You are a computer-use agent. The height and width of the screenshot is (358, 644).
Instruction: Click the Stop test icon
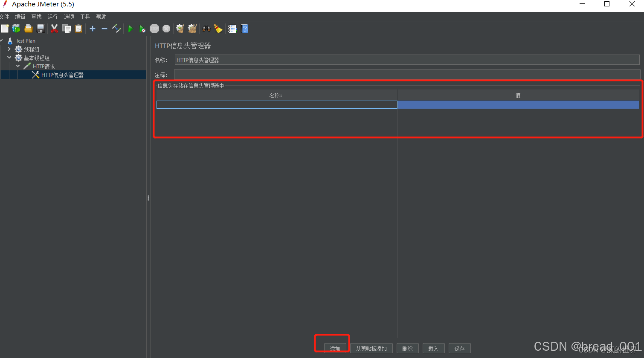pyautogui.click(x=154, y=29)
